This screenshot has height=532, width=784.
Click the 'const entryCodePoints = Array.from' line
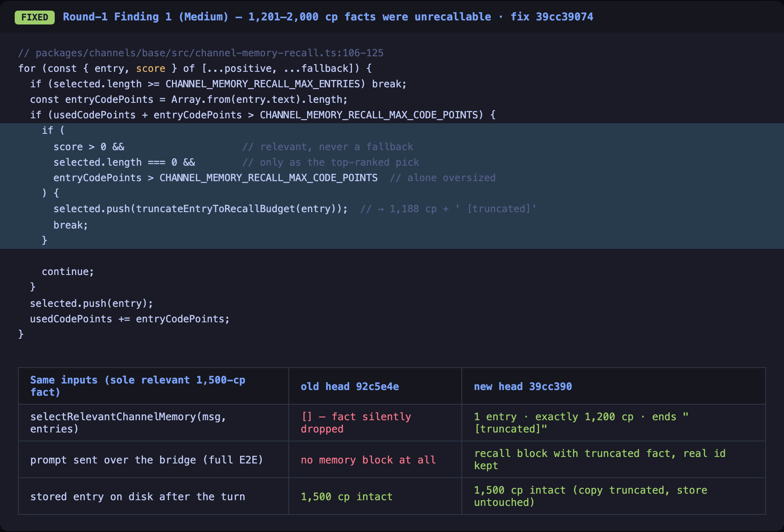[x=189, y=100]
